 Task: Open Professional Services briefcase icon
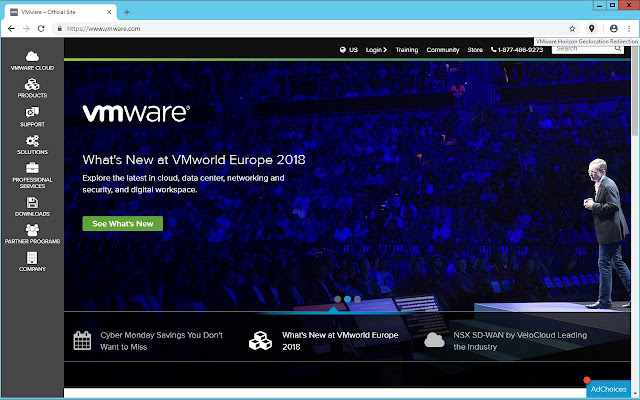tap(32, 168)
